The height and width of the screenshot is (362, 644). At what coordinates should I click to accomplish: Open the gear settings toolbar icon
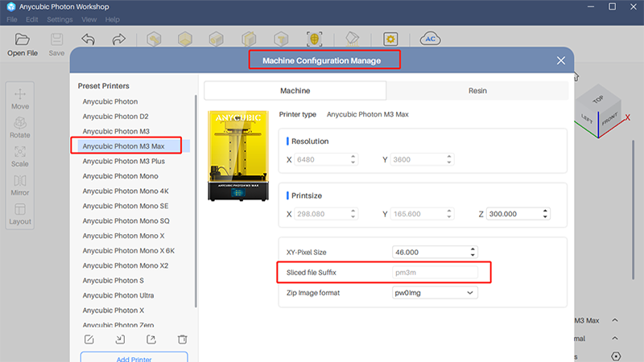tap(390, 39)
